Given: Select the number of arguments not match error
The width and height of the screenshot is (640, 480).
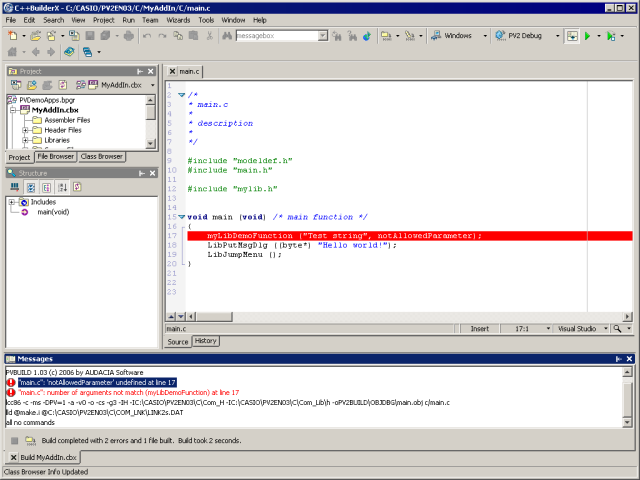Looking at the screenshot, I should (129, 393).
